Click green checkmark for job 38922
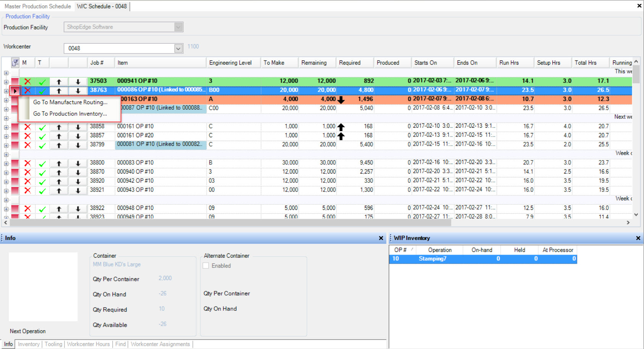The width and height of the screenshot is (644, 349). coord(42,209)
